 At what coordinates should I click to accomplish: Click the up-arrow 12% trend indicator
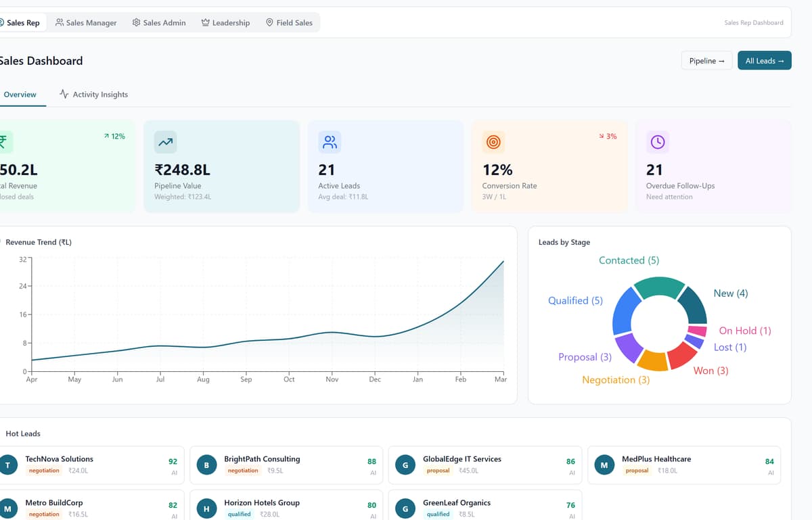coord(114,136)
